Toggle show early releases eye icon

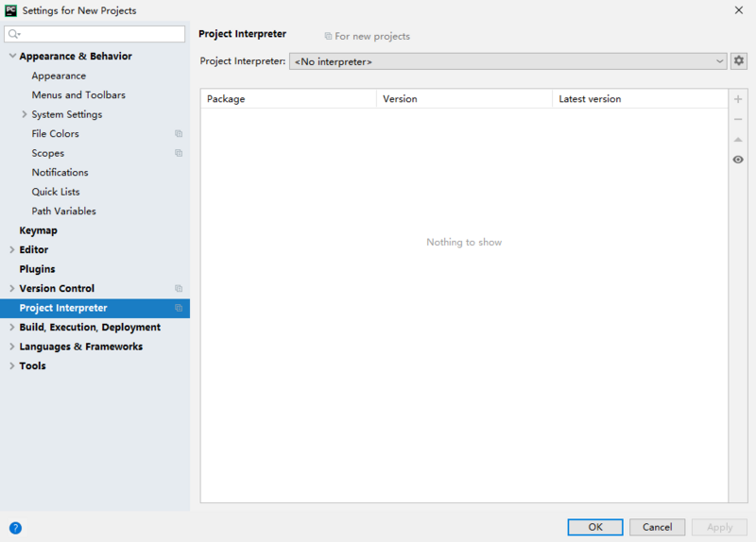click(738, 160)
